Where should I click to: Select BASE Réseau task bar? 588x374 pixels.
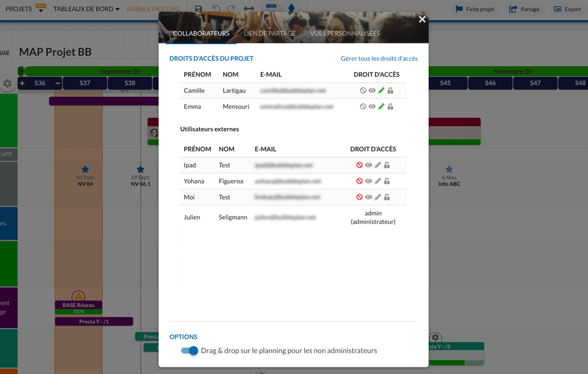point(78,305)
